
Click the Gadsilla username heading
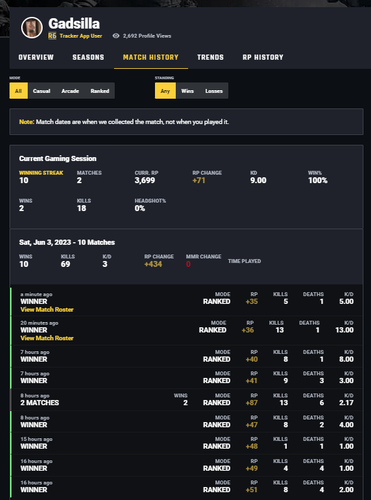(x=74, y=23)
